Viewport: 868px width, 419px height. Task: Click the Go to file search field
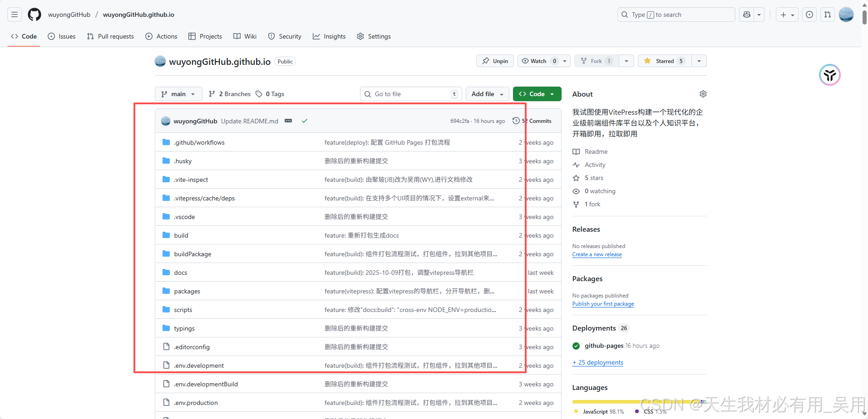point(410,94)
